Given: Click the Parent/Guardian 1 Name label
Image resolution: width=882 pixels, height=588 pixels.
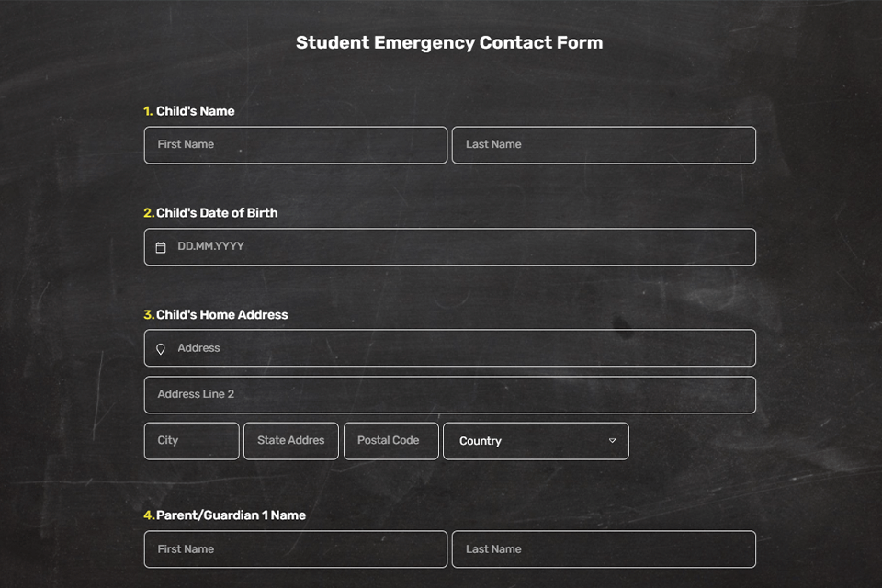Looking at the screenshot, I should [x=231, y=515].
